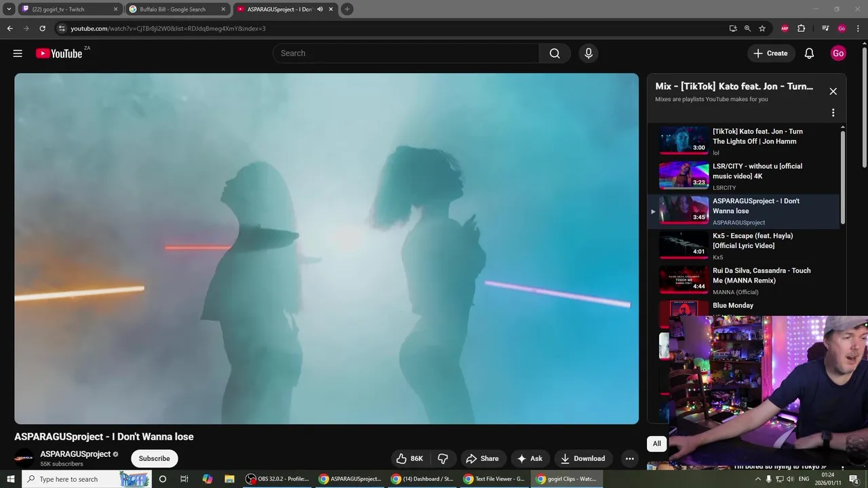Reload the page in Chrome

42,28
